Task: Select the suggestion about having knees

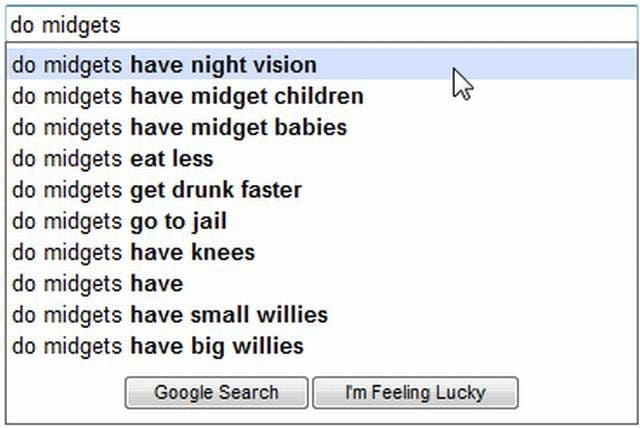Action: click(x=133, y=253)
